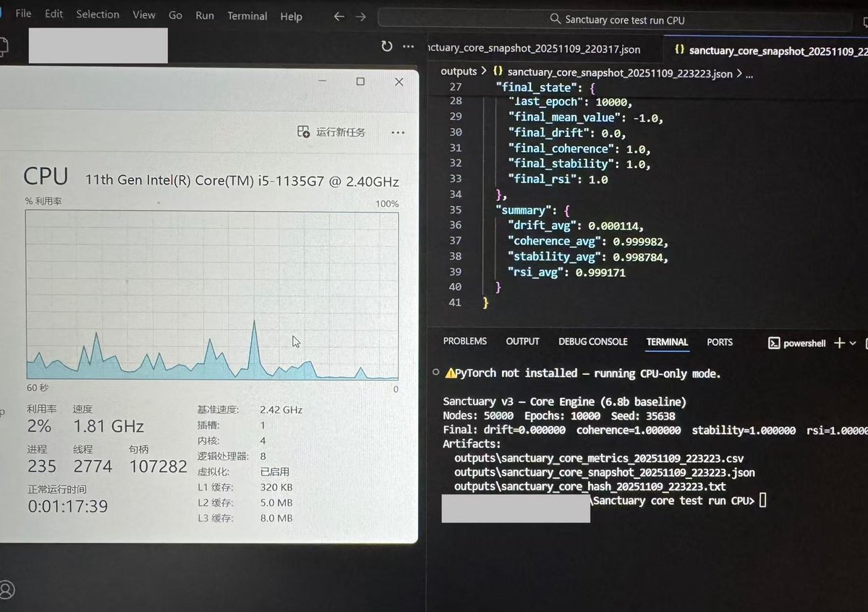Click the thread count 2774
This screenshot has height=612, width=868.
[93, 466]
